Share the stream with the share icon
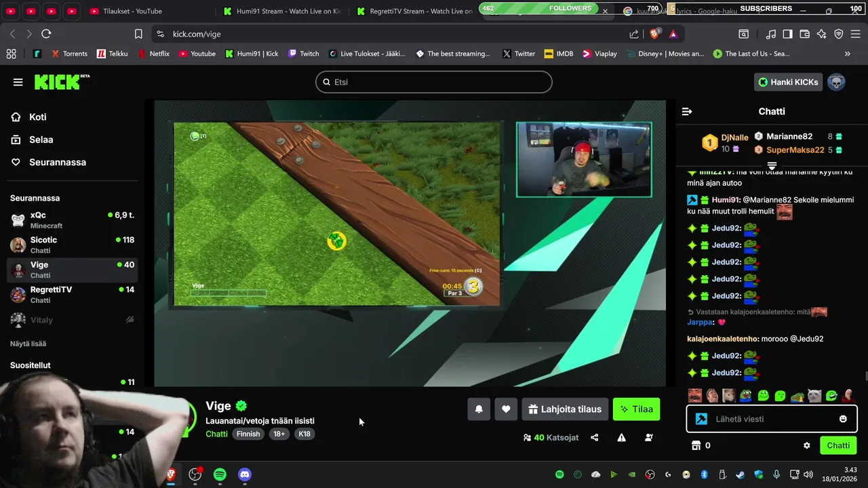The image size is (868, 488). click(x=595, y=437)
